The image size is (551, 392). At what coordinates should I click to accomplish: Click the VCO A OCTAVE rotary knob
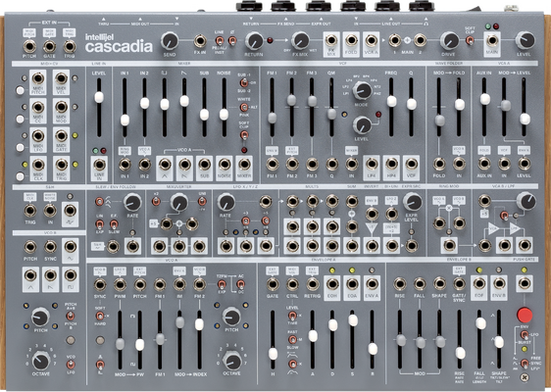(x=232, y=361)
